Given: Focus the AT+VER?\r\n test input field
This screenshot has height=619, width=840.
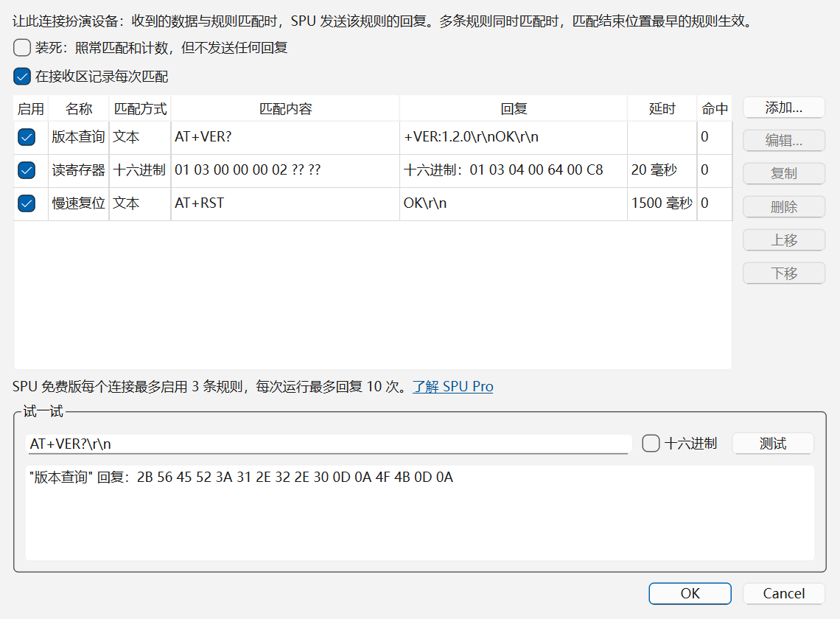Looking at the screenshot, I should [x=328, y=444].
